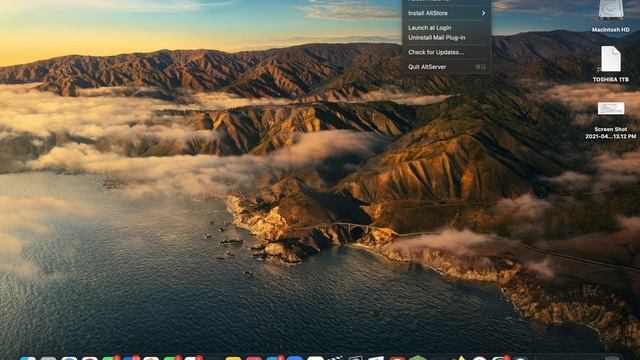640x360 pixels.
Task: Open the Install AltStore submenu
Action: tap(447, 13)
